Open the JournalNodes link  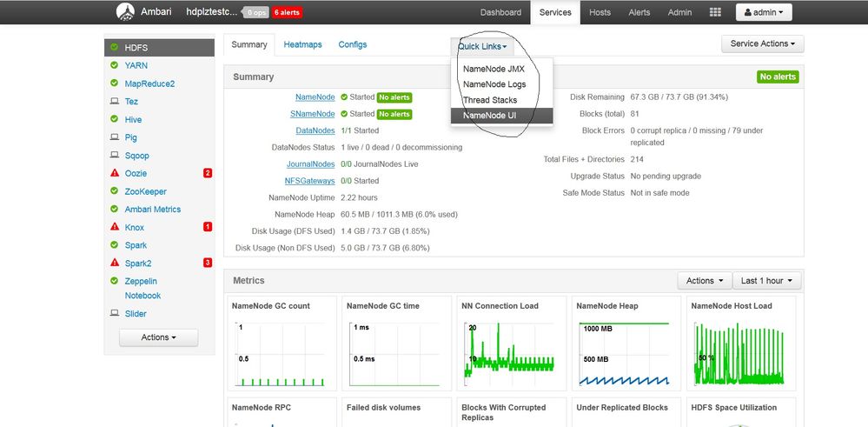click(x=310, y=164)
